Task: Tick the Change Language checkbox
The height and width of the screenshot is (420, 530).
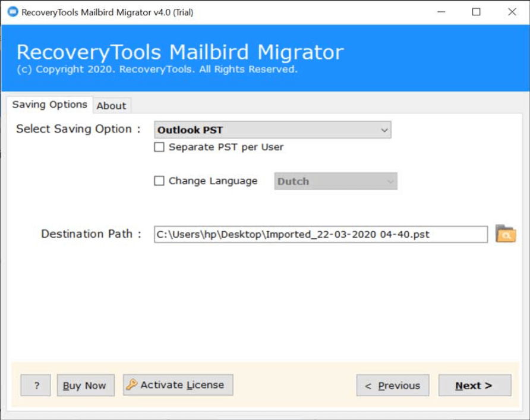Action: [x=159, y=181]
